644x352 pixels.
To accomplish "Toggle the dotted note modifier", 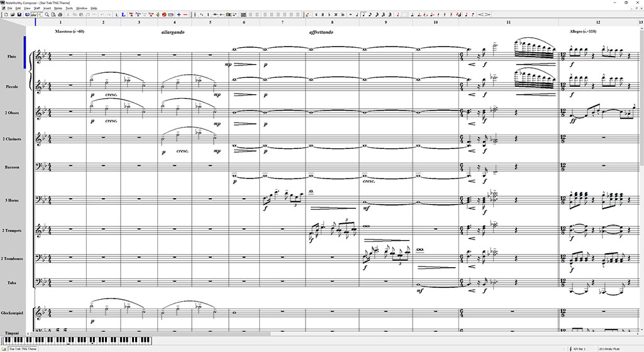I will tap(412, 14).
